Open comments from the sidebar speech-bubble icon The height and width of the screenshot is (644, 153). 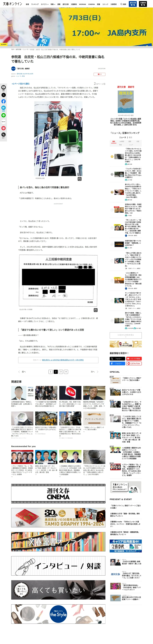click(x=4, y=87)
